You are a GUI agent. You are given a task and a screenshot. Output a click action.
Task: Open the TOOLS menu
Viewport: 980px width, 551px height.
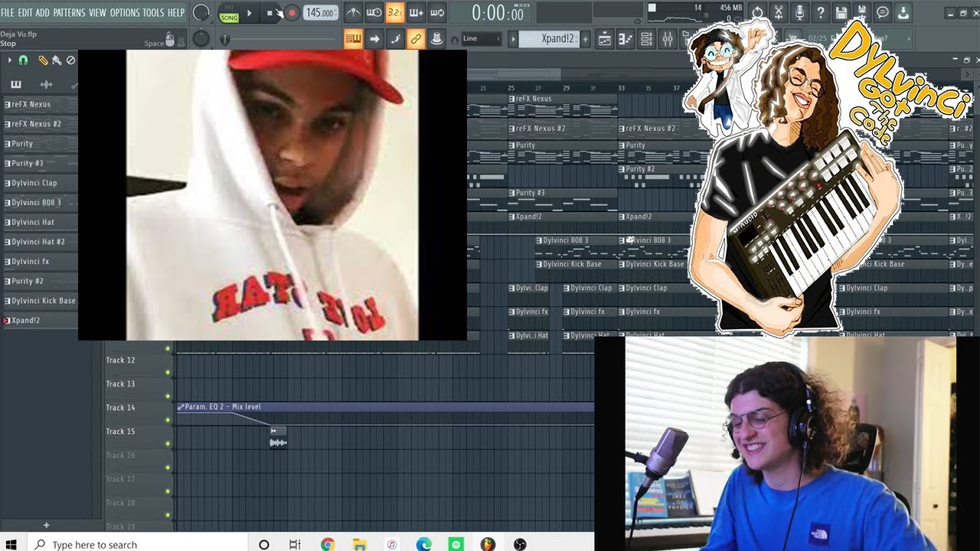[x=153, y=13]
